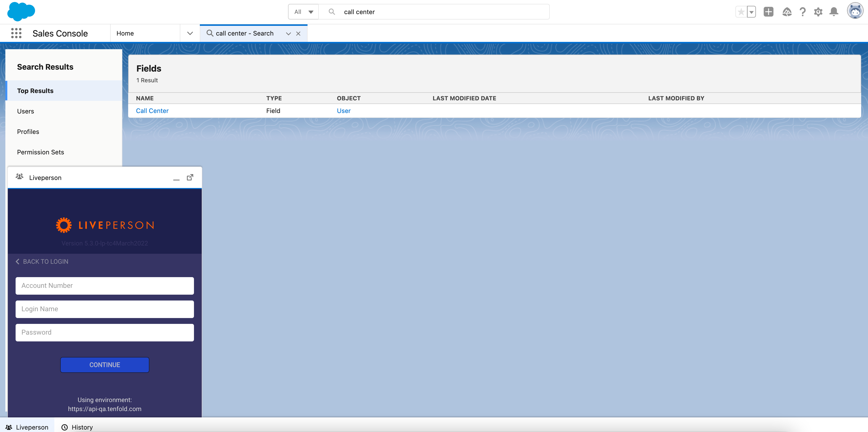Click the Fields section heading

pyautogui.click(x=149, y=68)
